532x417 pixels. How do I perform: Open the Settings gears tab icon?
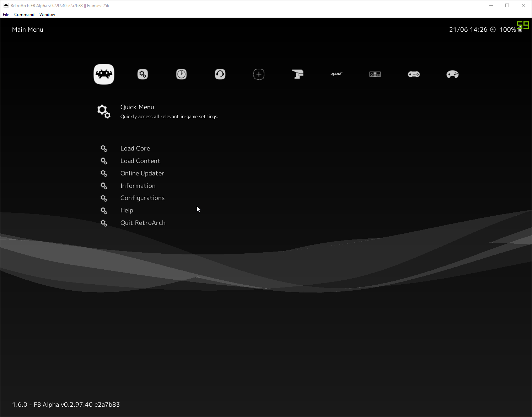coord(143,74)
